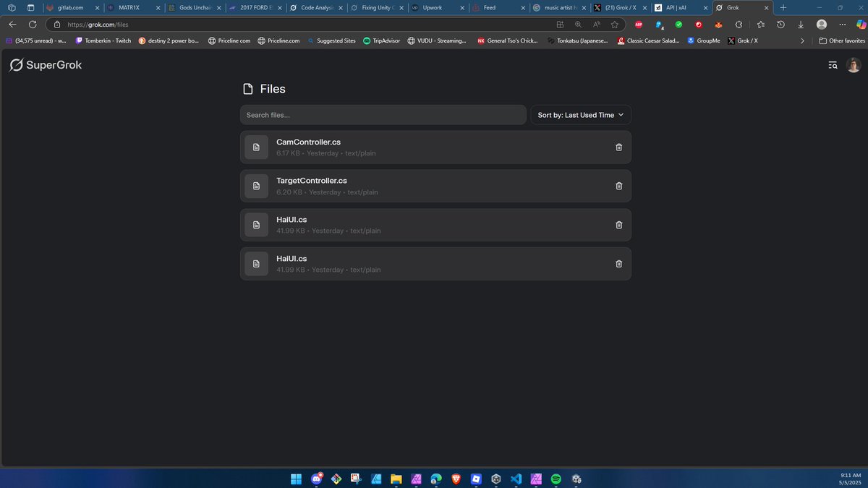The width and height of the screenshot is (868, 488).
Task: Switch to the API | xAI tab
Action: 677,8
